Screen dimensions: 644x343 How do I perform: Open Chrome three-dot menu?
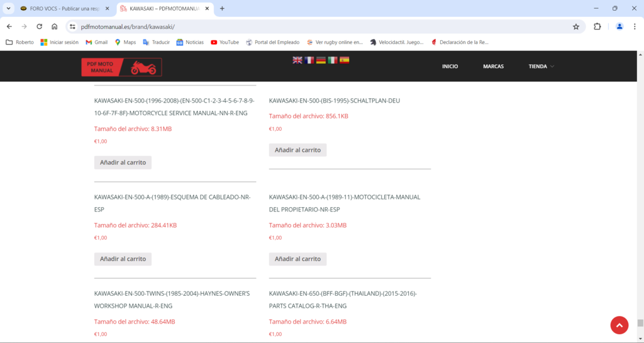(x=635, y=26)
